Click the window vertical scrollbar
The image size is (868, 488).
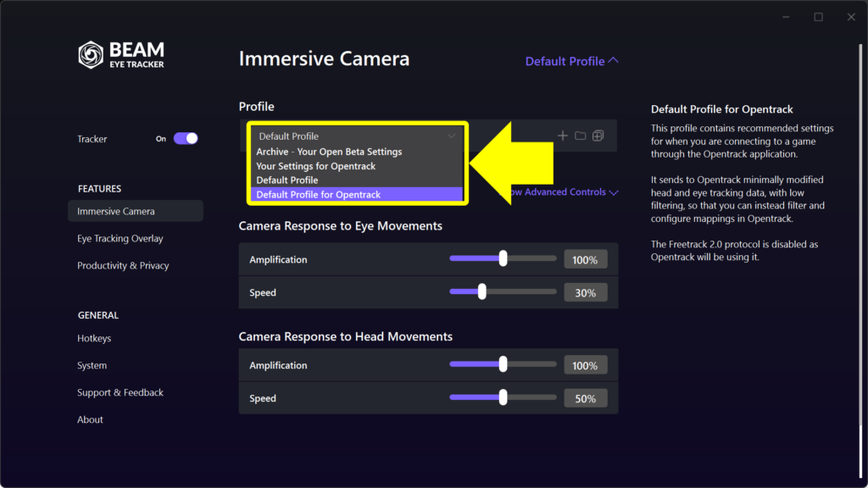861,260
